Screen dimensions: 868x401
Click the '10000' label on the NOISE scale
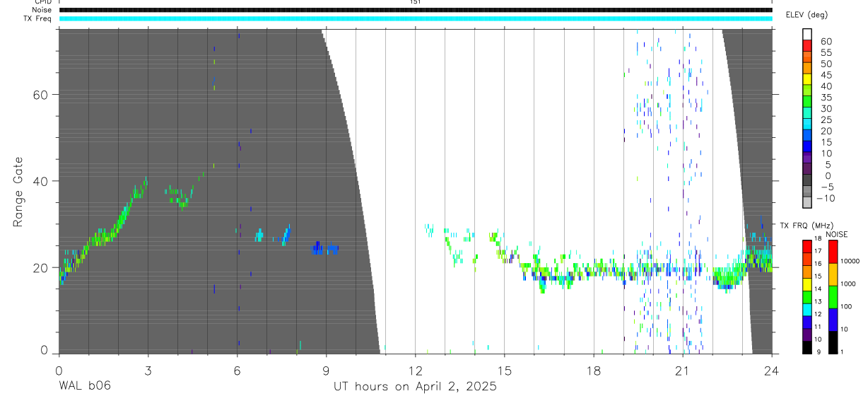point(850,261)
